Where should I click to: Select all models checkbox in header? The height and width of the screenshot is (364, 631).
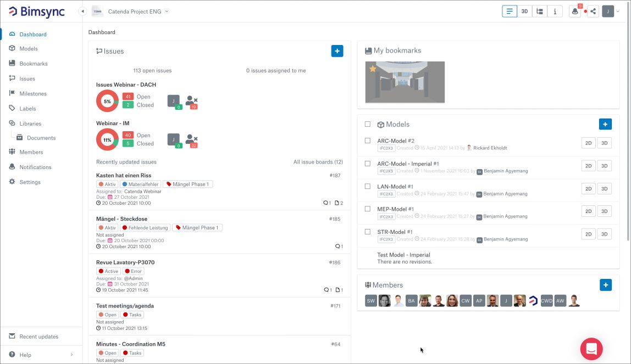click(x=367, y=124)
